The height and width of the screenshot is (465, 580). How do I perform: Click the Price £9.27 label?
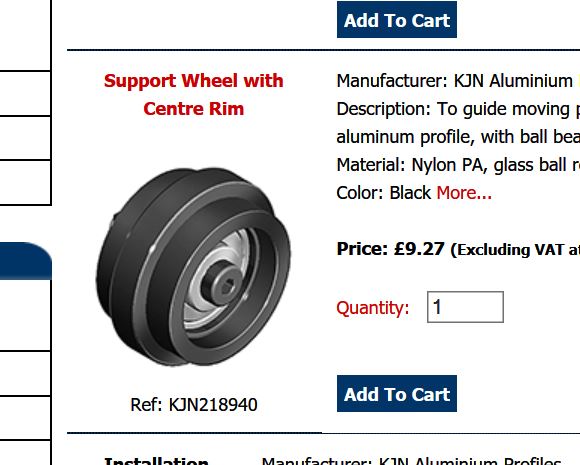390,249
